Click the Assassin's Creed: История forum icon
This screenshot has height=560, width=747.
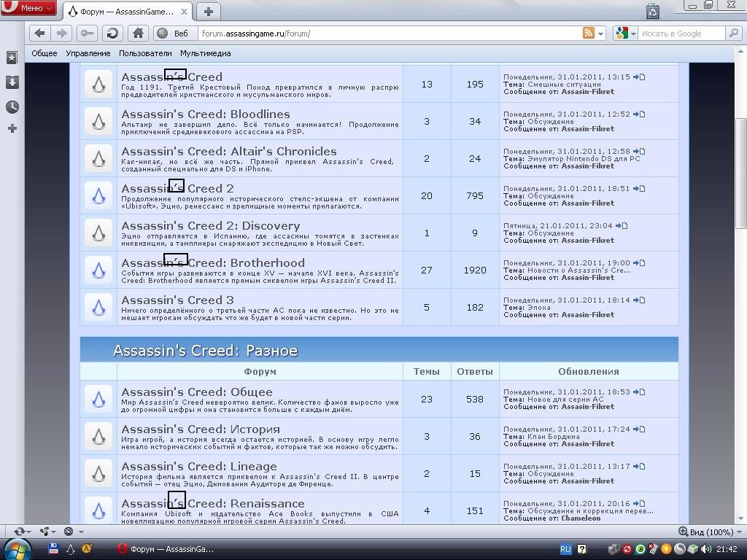pos(98,436)
